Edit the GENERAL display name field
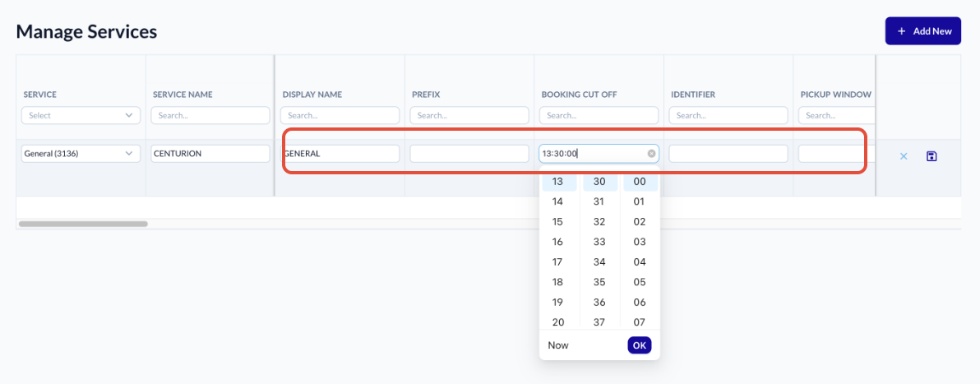The width and height of the screenshot is (980, 384). click(340, 153)
